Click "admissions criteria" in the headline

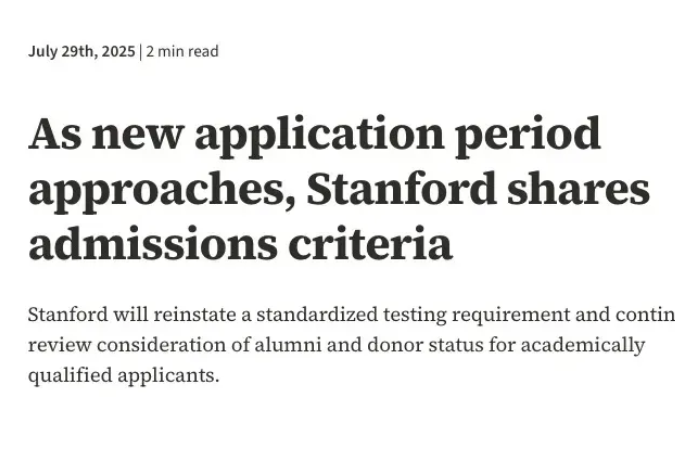(240, 245)
